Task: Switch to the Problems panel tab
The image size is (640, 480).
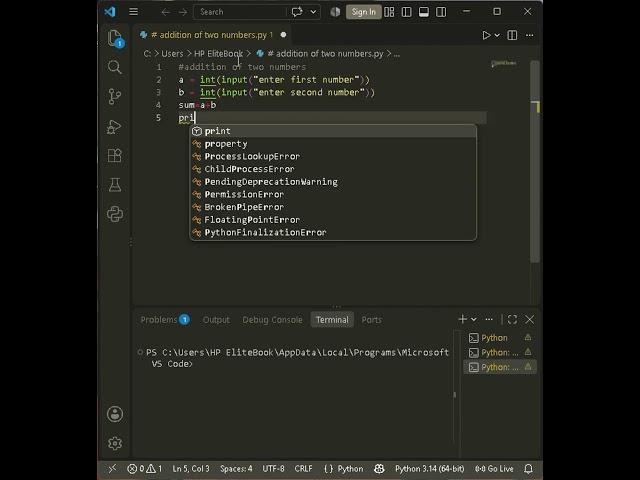Action: 164,320
